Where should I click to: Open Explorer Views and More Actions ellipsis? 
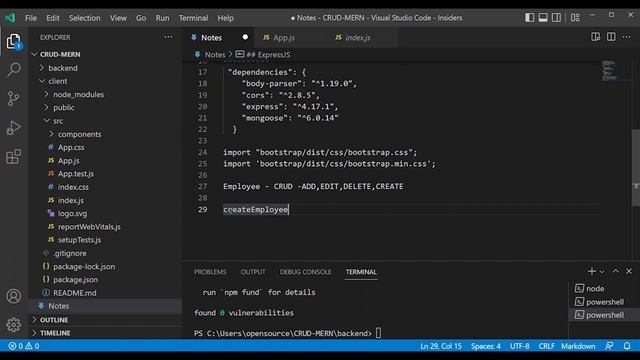168,37
